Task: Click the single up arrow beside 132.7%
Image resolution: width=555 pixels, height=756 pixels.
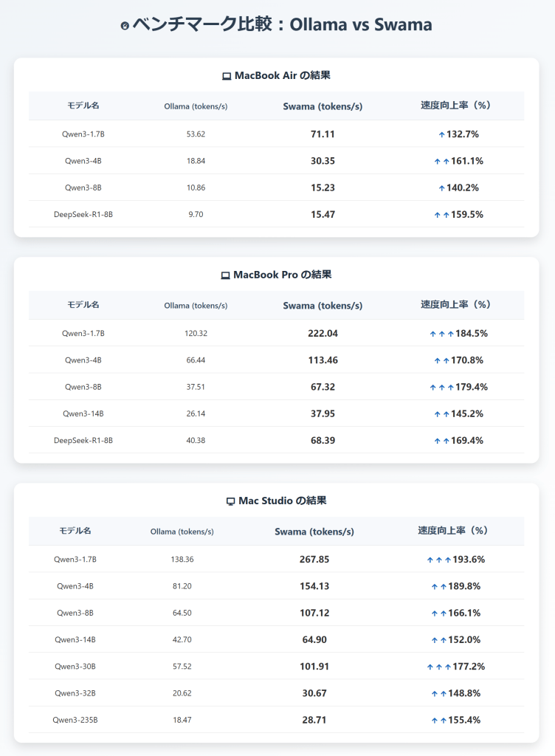Action: coord(441,135)
